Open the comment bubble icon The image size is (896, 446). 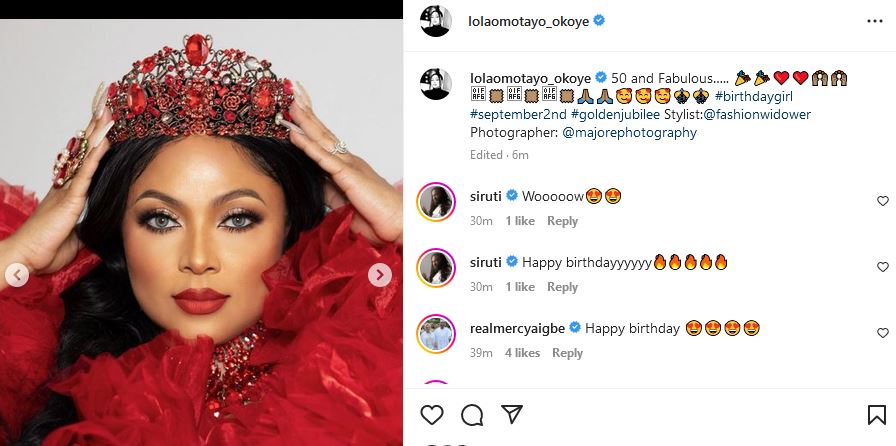[472, 414]
